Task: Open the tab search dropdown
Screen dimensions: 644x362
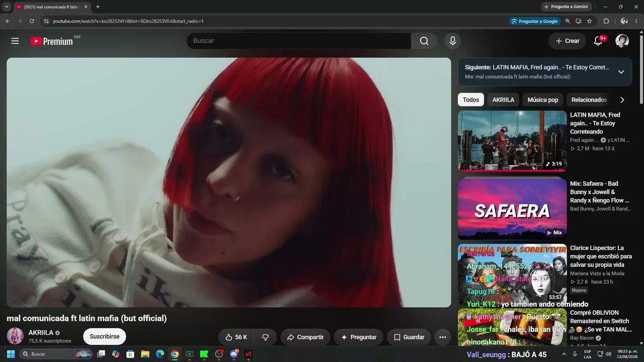Action: point(7,7)
